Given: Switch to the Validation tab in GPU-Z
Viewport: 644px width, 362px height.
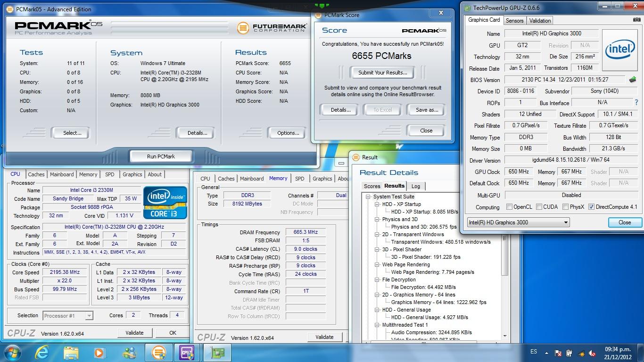Looking at the screenshot, I should click(540, 21).
